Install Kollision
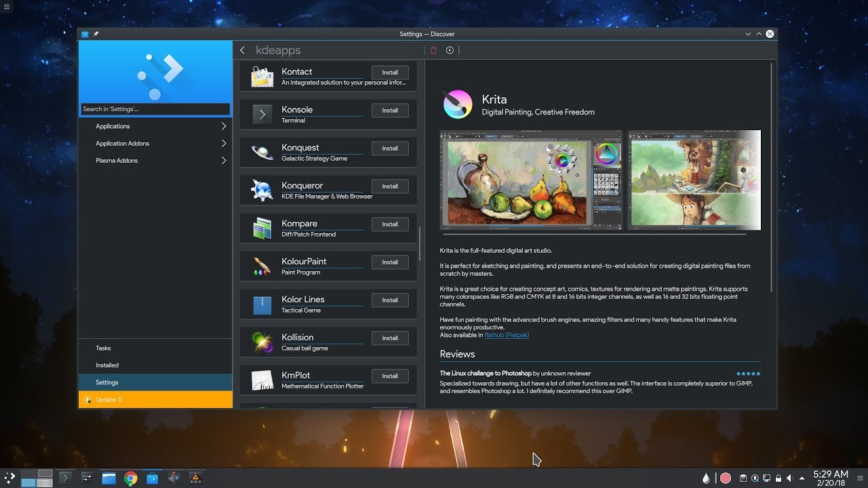Viewport: 868px width, 488px height. [x=390, y=338]
